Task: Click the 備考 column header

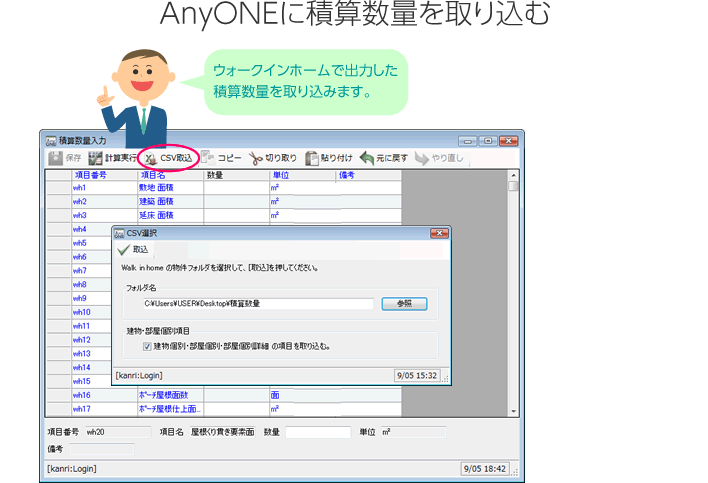Action: pyautogui.click(x=368, y=175)
